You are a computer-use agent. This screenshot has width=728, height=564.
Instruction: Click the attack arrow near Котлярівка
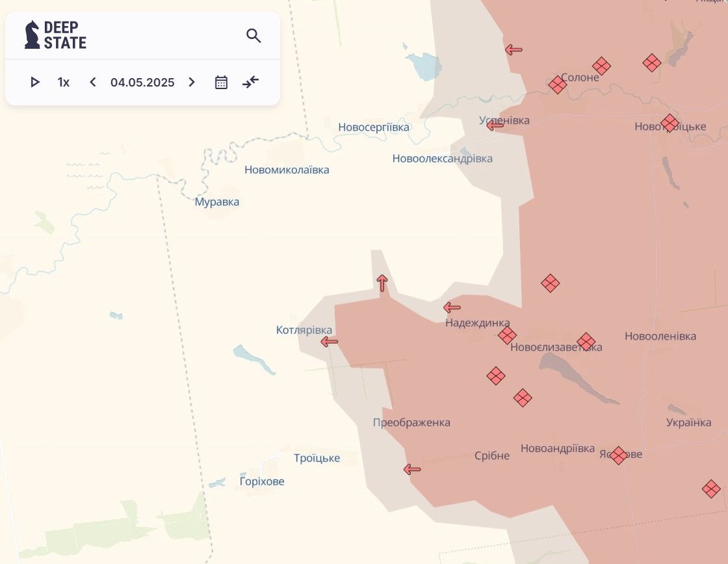[330, 342]
